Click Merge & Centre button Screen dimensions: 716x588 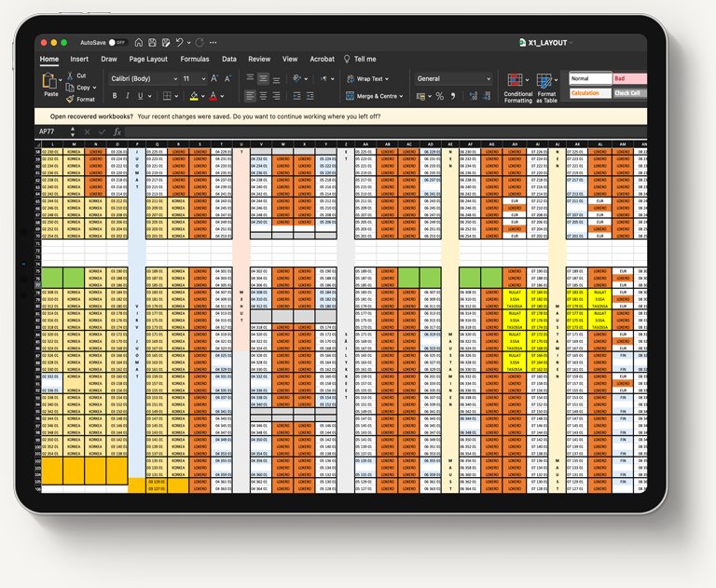point(375,96)
